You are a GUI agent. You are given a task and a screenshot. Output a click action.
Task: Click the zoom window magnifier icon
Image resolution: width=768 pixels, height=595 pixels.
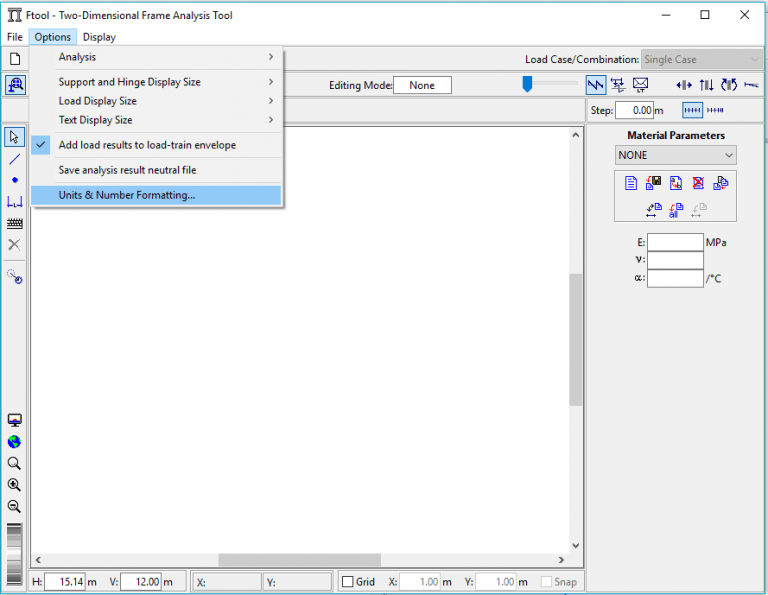[x=14, y=463]
